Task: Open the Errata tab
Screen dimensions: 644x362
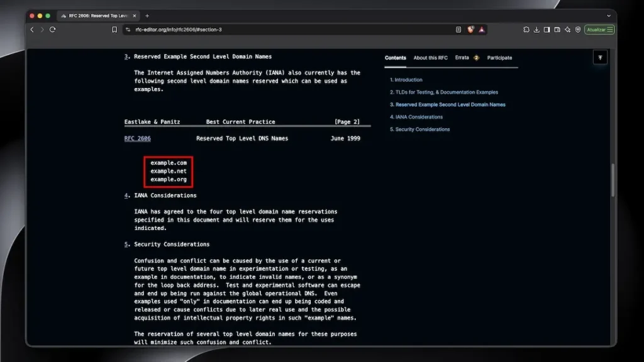Action: pyautogui.click(x=467, y=58)
